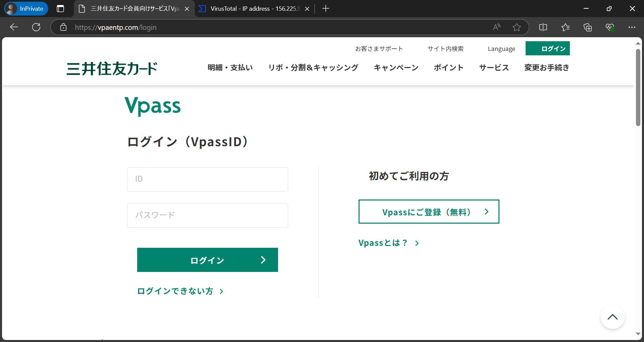Open キャンペーン menu
Viewport: 644px width, 342px height.
[396, 67]
